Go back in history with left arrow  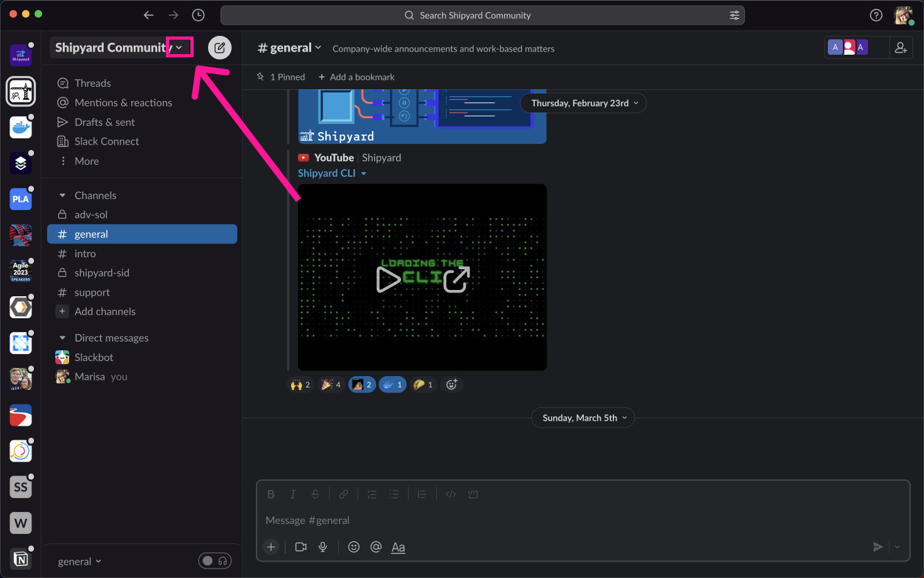(x=148, y=15)
